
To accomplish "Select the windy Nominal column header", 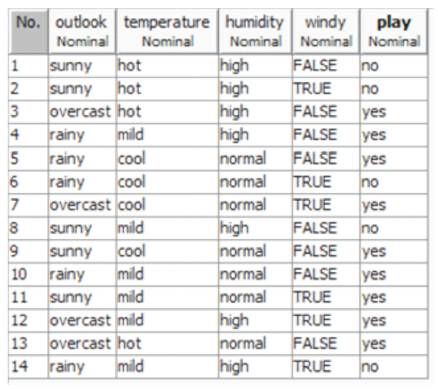I will [x=326, y=31].
